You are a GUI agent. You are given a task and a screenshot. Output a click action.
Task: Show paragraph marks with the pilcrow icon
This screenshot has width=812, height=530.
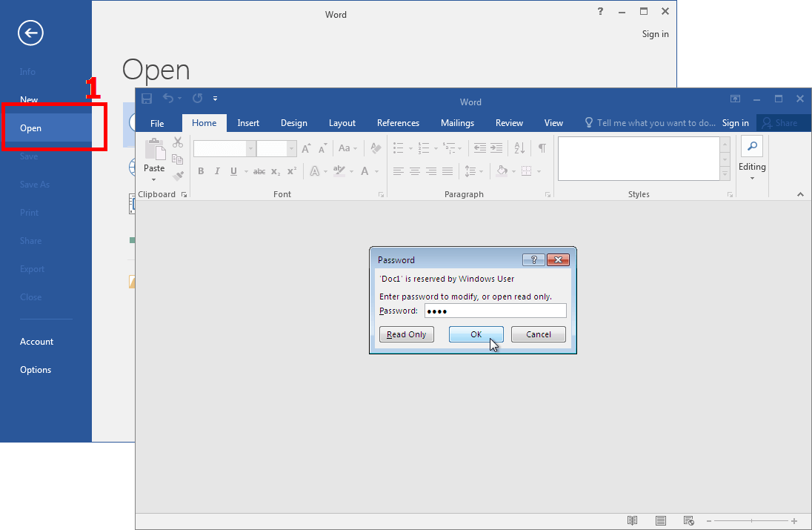(x=541, y=148)
